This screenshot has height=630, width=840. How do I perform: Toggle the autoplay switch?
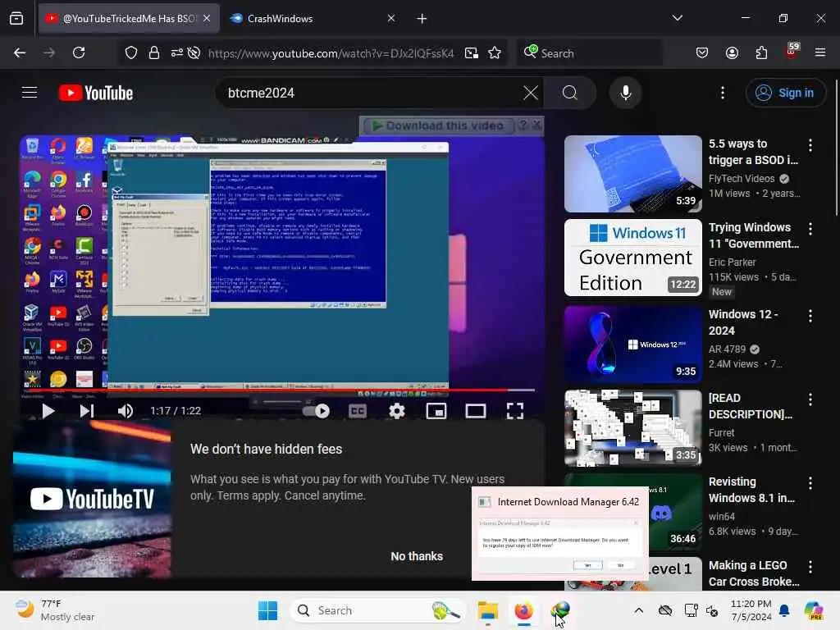point(316,411)
